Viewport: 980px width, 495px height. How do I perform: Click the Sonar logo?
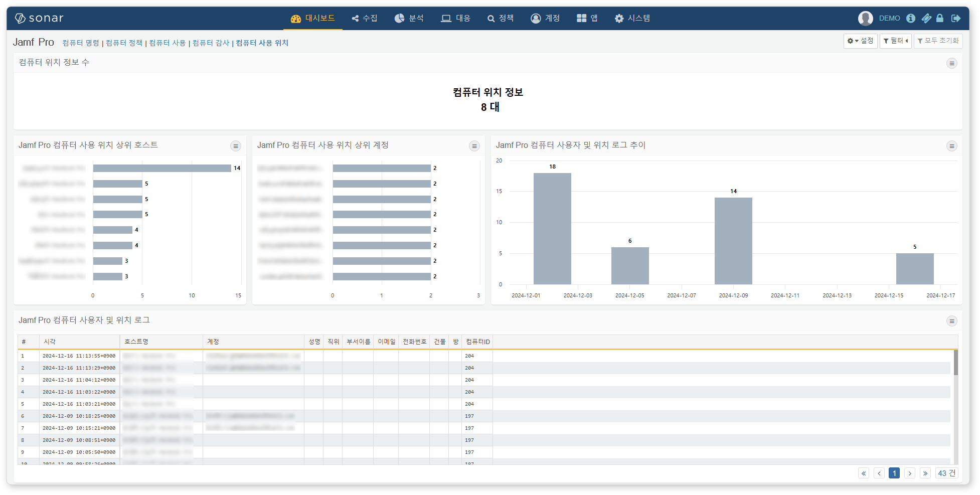(39, 18)
